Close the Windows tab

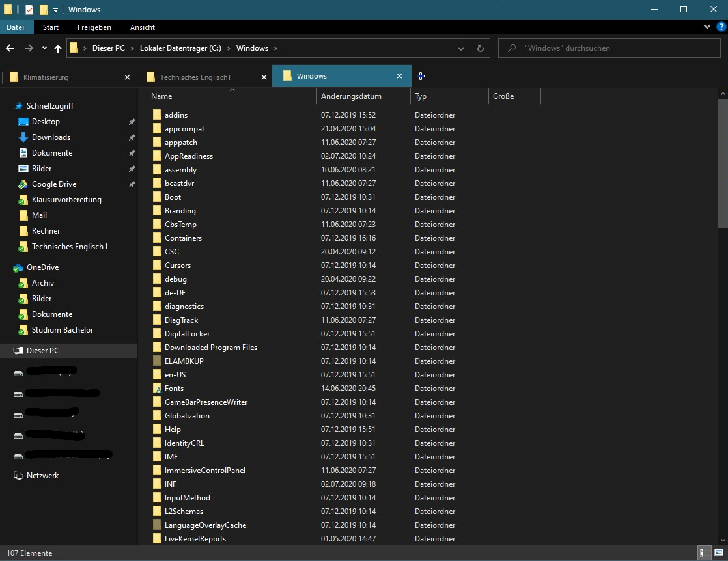tap(399, 76)
